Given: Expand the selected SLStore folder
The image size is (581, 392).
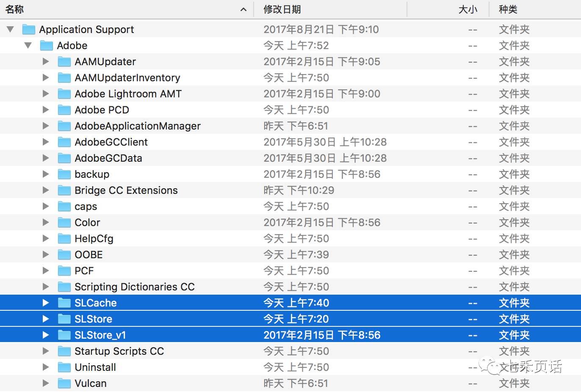Looking at the screenshot, I should coord(46,319).
